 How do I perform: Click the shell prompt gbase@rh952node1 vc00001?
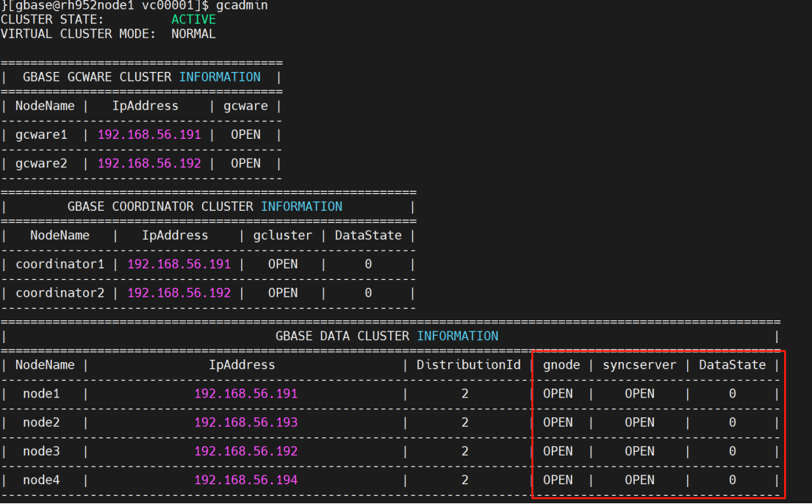[x=105, y=6]
